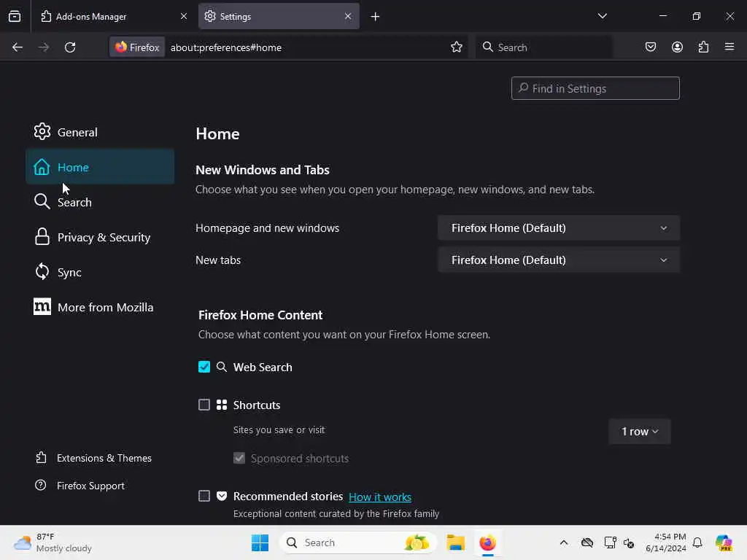Click the Firefox identity badge in address bar
Screen dimensions: 747x560
point(137,47)
